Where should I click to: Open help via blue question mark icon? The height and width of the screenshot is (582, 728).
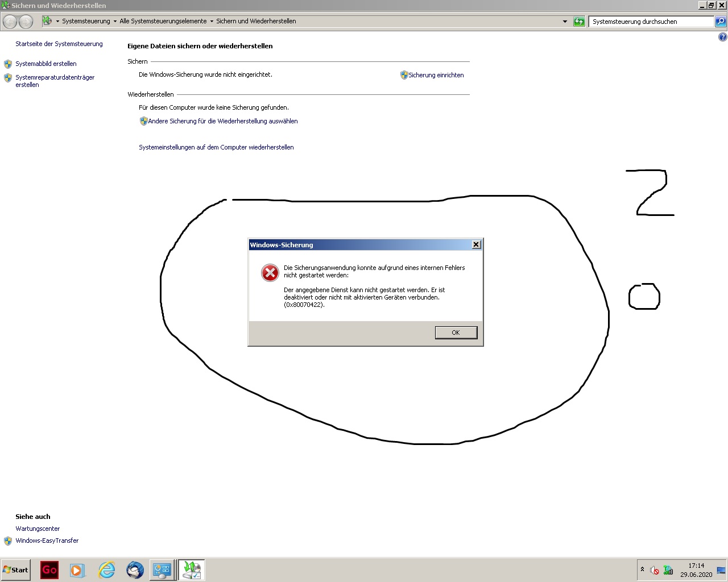(x=722, y=37)
